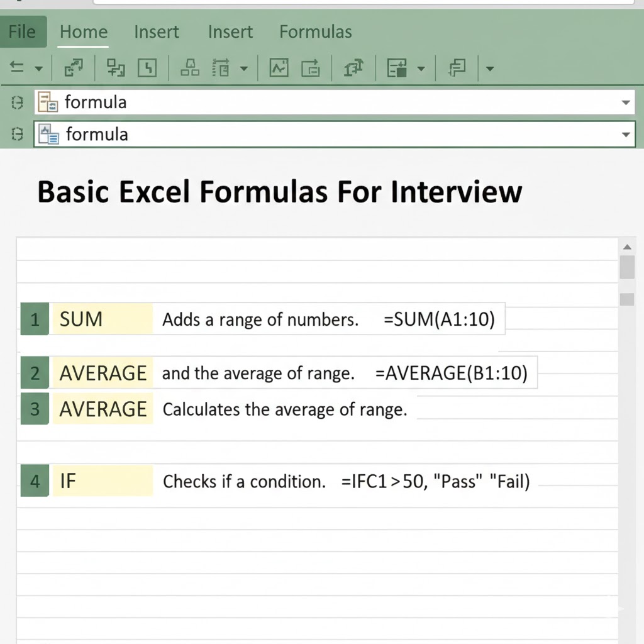Click the squares with plus toolbar icon
This screenshot has height=644, width=644.
pyautogui.click(x=116, y=68)
